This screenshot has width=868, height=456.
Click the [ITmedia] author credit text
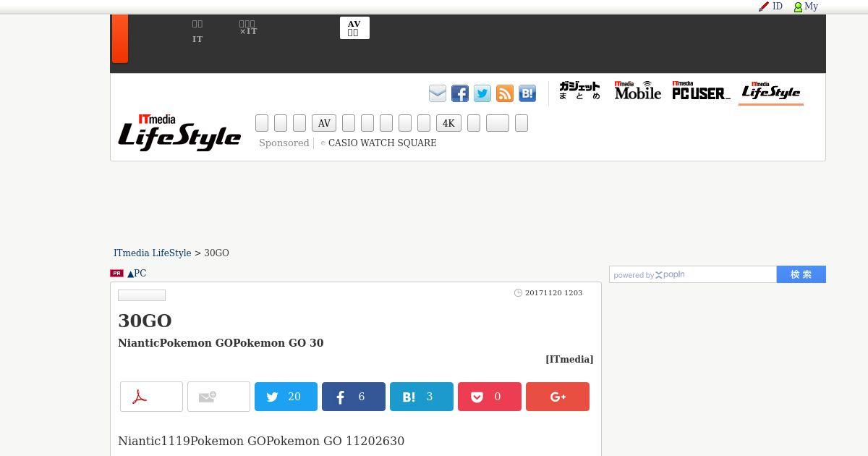(x=569, y=360)
